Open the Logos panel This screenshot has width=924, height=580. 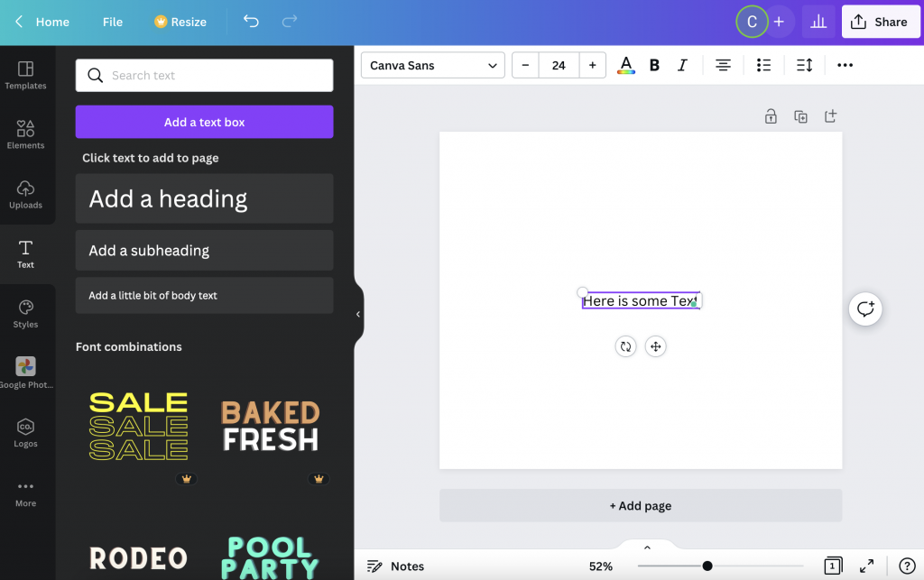(25, 433)
